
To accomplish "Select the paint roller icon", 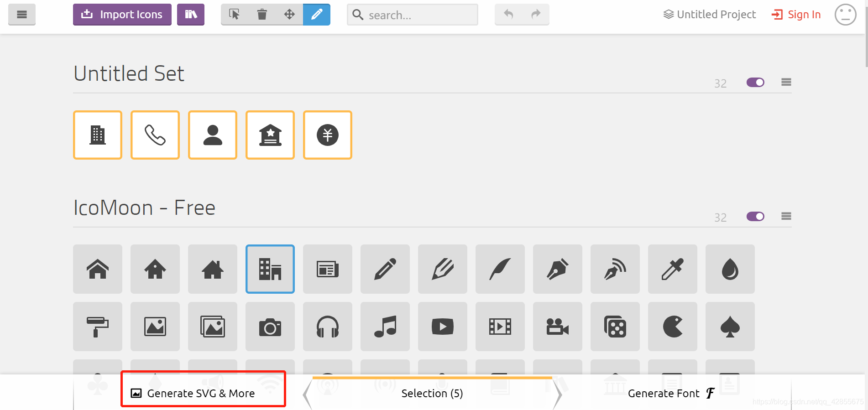I will 98,327.
